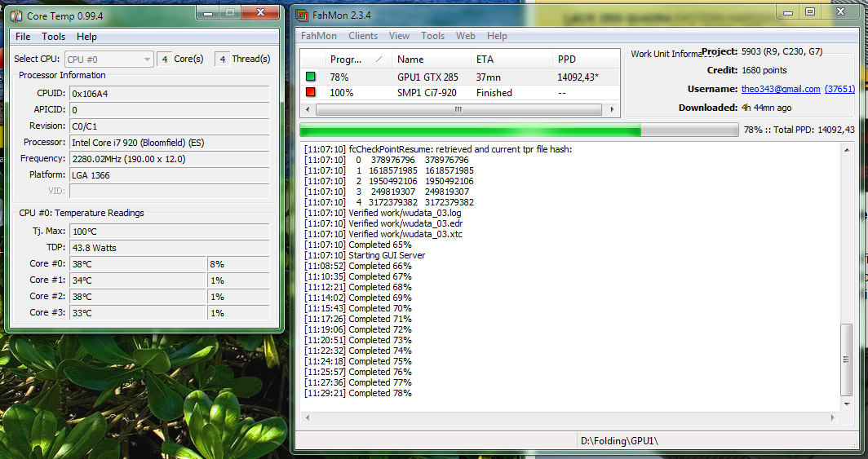Click the green status icon for GPU1 GTX 285
The height and width of the screenshot is (459, 868).
pos(311,77)
